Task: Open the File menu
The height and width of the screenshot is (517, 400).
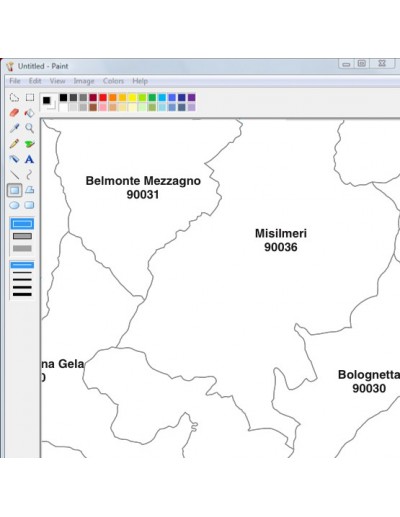Action: pos(15,81)
